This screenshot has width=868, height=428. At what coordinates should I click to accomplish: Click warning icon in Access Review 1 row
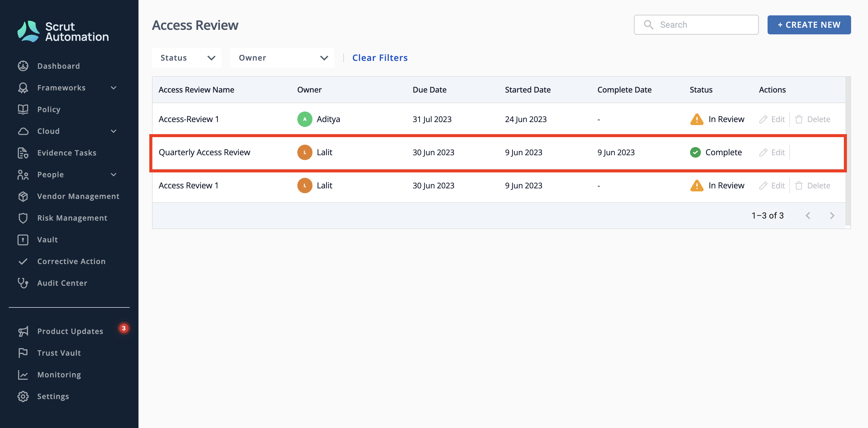[x=696, y=186]
